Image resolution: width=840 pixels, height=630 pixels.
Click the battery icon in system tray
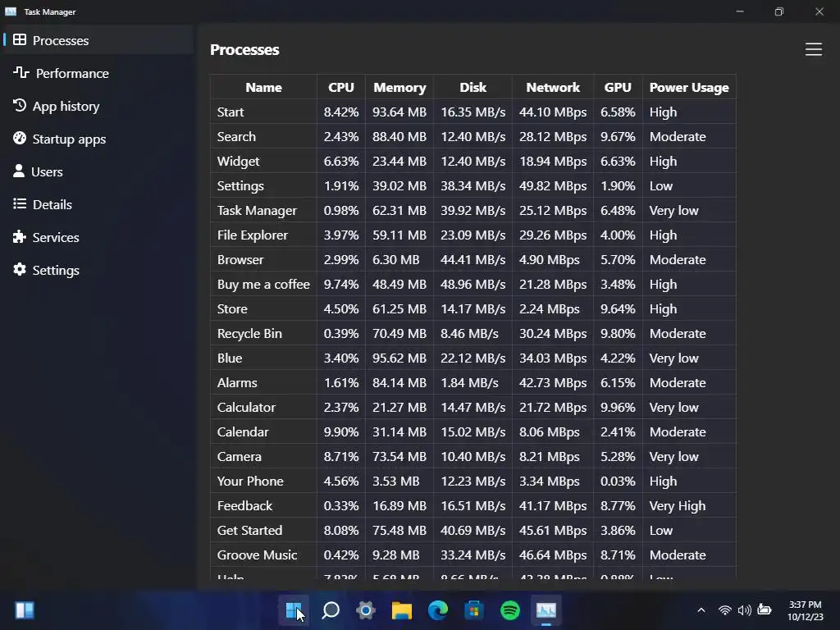[765, 609]
